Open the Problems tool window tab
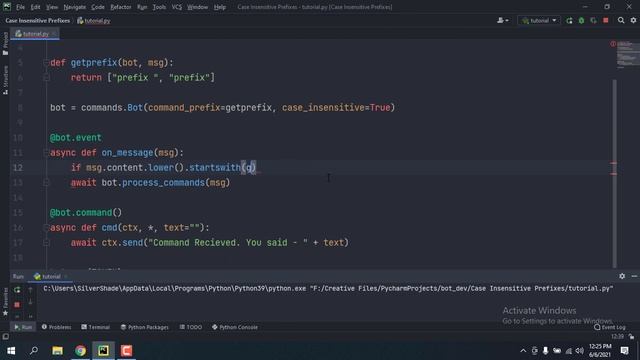Viewport: 640px width, 360px height. 56,327
